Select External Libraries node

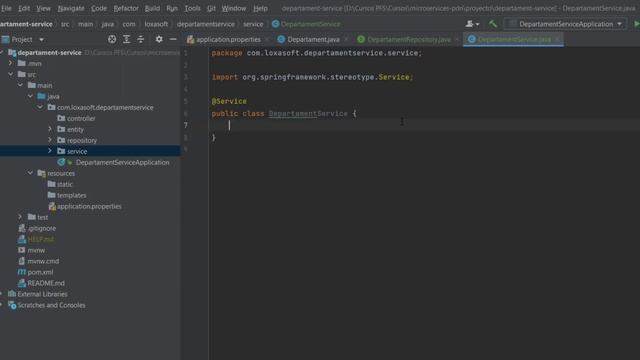point(42,294)
